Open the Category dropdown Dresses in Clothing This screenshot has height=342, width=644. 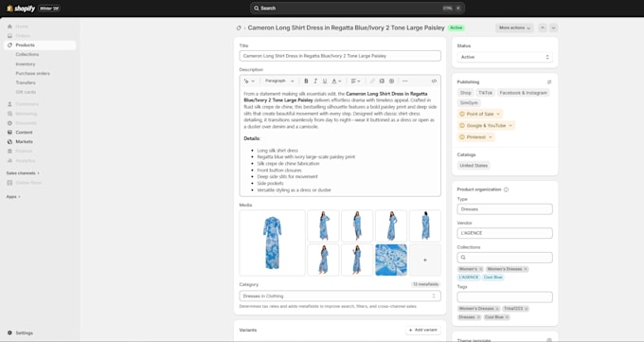pyautogui.click(x=340, y=296)
